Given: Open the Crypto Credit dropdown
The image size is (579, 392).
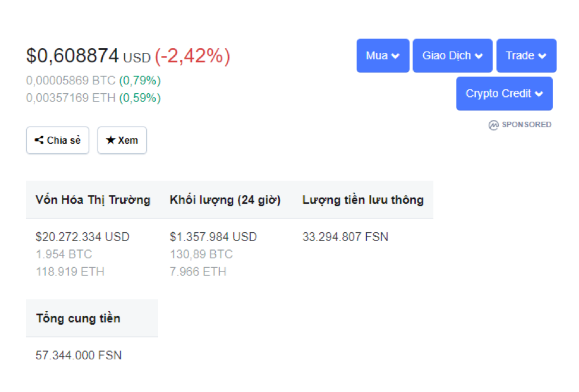Looking at the screenshot, I should [x=504, y=94].
